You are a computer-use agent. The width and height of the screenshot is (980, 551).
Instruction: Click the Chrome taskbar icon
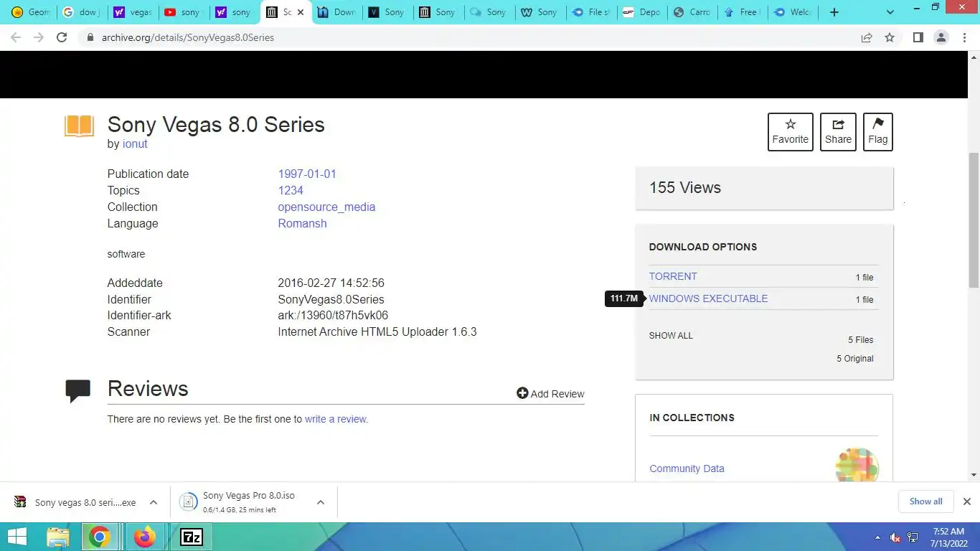click(x=100, y=537)
